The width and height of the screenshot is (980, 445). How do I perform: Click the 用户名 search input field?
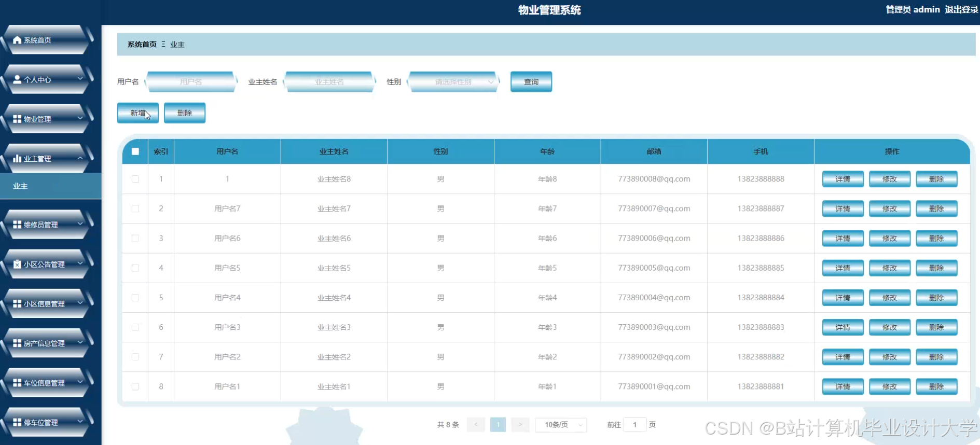click(x=191, y=81)
